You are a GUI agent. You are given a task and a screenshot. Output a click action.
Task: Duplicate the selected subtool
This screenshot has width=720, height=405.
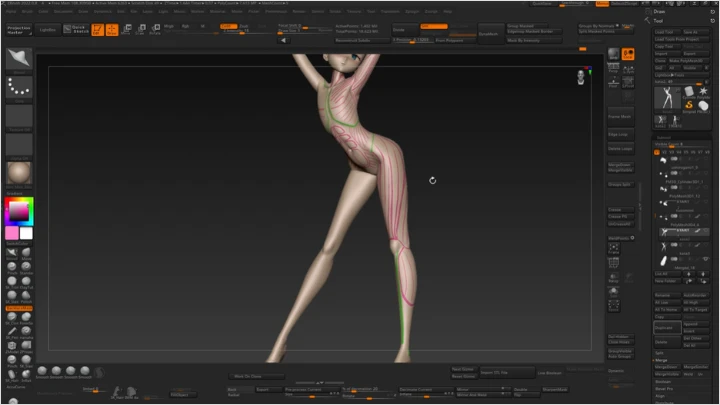click(666, 327)
